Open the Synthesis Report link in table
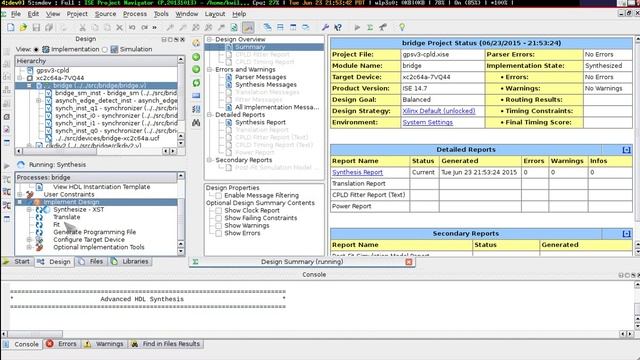Viewport: 640px width, 360px height. 357,173
